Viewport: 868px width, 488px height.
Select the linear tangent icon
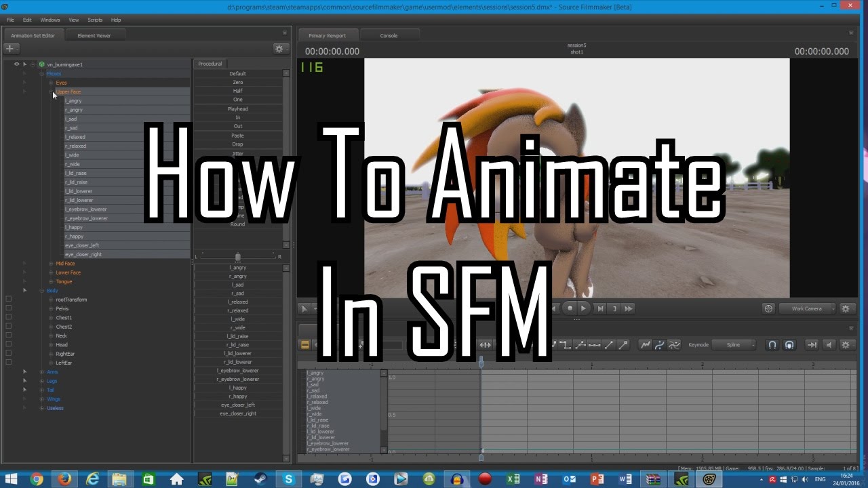609,345
